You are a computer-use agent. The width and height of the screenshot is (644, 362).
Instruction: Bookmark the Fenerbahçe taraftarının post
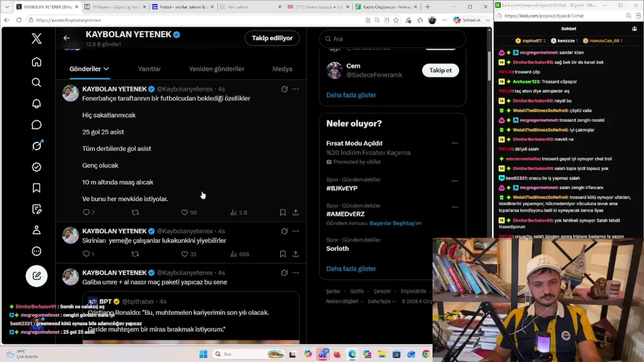(283, 213)
